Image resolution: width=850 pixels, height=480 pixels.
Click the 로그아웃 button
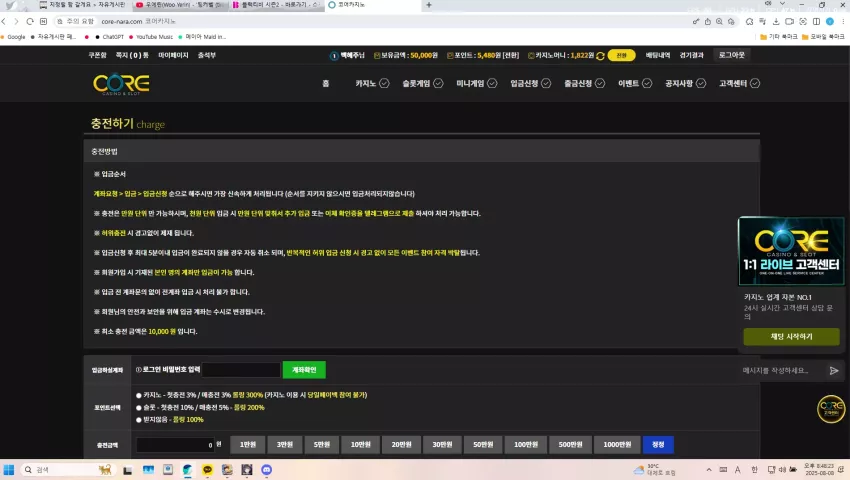point(732,55)
